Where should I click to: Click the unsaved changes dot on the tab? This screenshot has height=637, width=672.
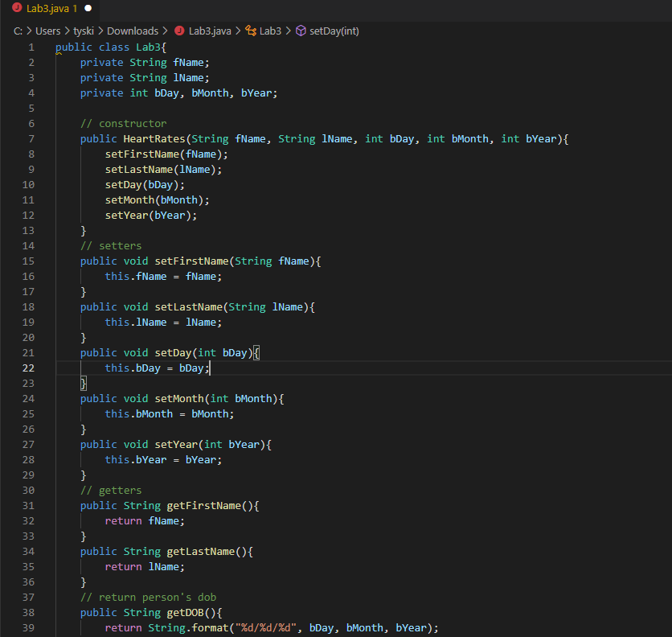tap(88, 10)
